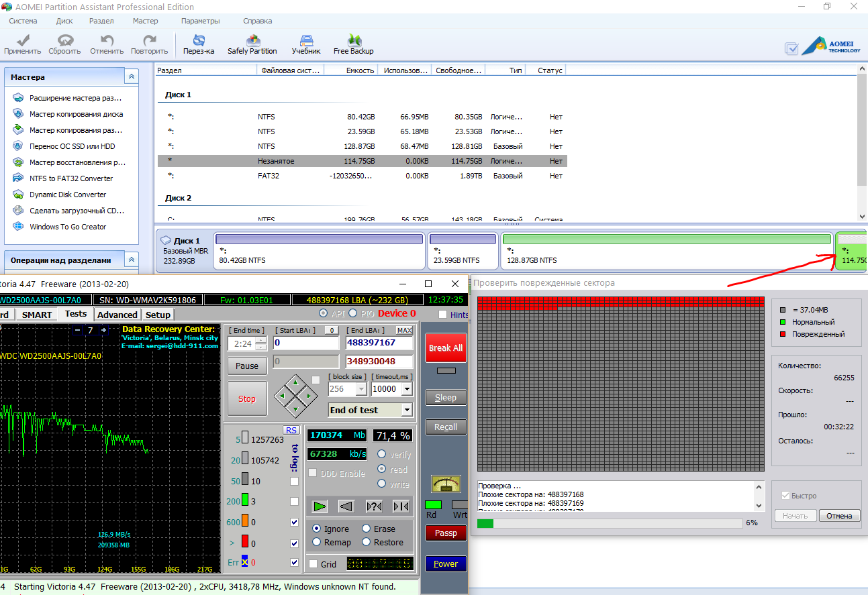The height and width of the screenshot is (595, 868).
Task: Click the Повторить redo arrow icon
Action: [x=150, y=40]
